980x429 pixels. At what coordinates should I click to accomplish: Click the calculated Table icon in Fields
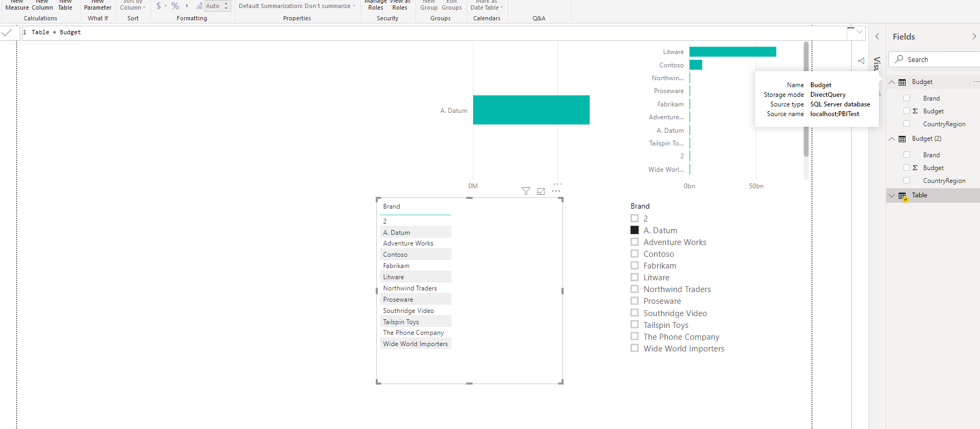903,196
